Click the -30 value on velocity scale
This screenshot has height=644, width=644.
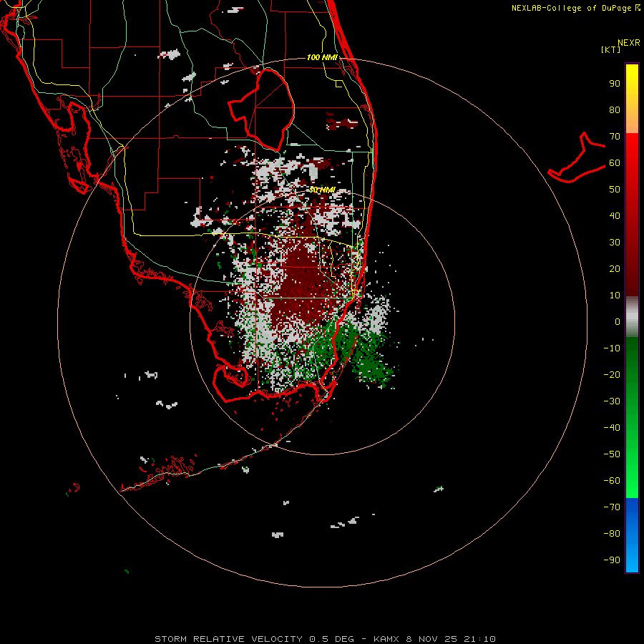[612, 401]
